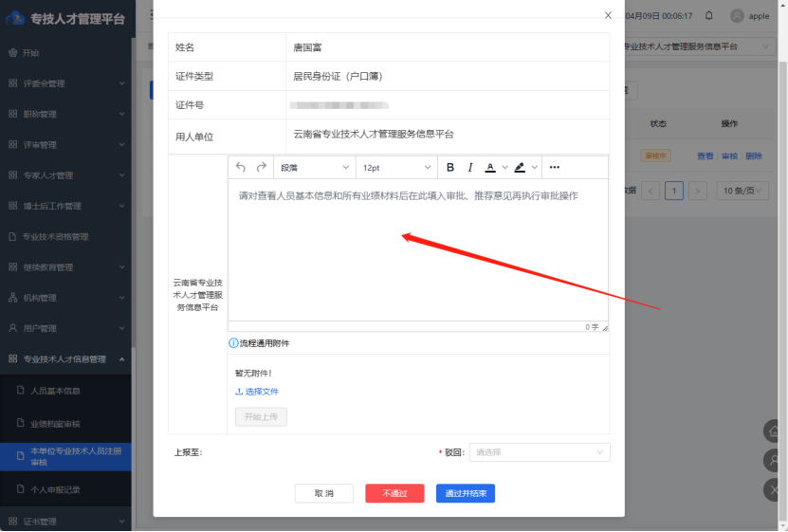Click the redo icon in editor toolbar

click(261, 168)
